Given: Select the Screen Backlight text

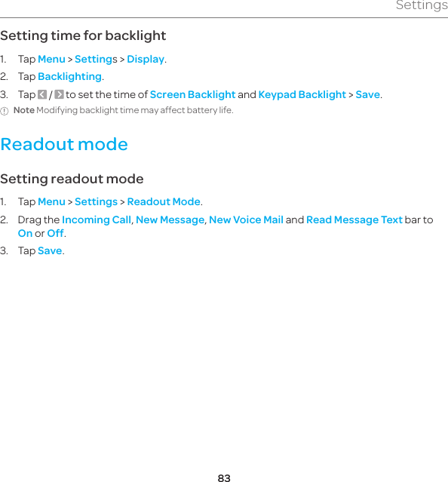Looking at the screenshot, I should [192, 94].
